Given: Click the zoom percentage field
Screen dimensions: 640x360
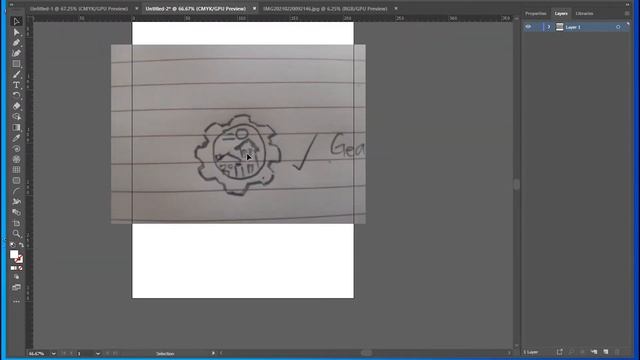Looking at the screenshot, I should [38, 353].
